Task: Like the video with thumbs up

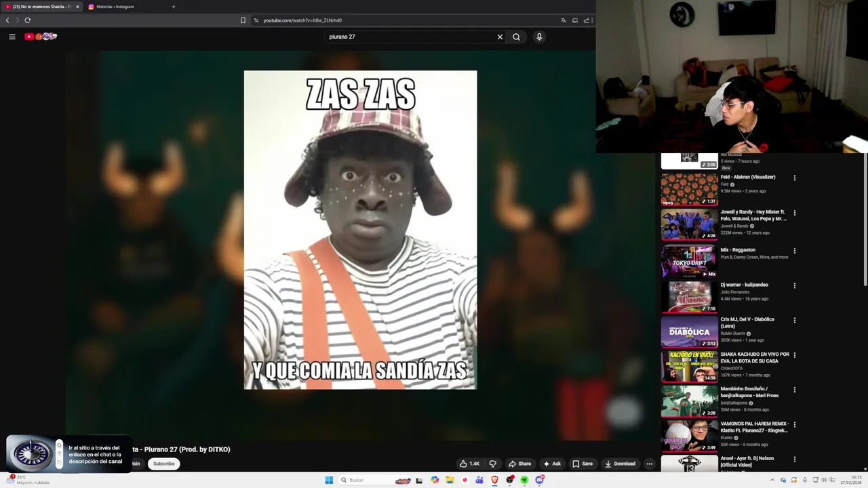Action: 469,464
